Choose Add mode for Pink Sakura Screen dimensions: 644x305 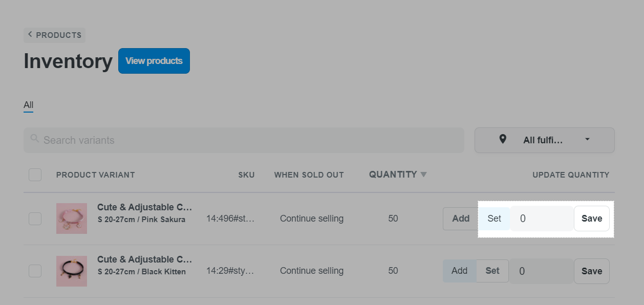click(461, 219)
